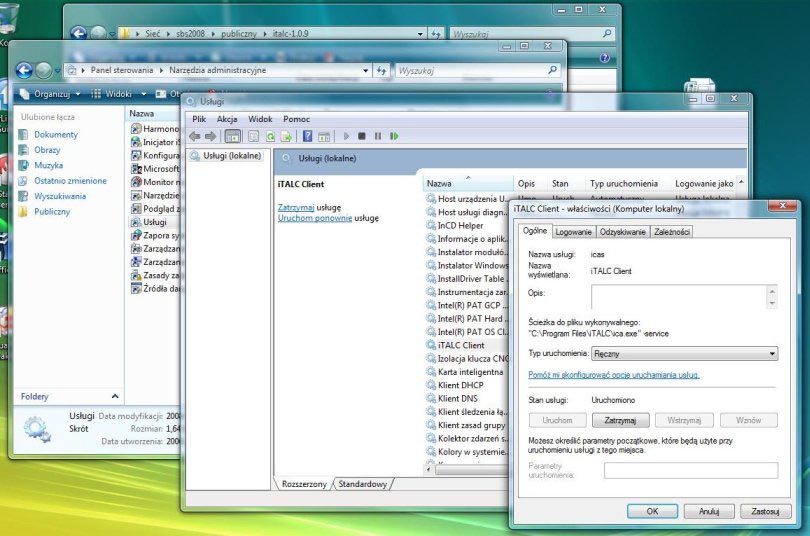This screenshot has width=810, height=536.
Task: Expand the Organizuj dropdown menu
Action: [x=53, y=94]
